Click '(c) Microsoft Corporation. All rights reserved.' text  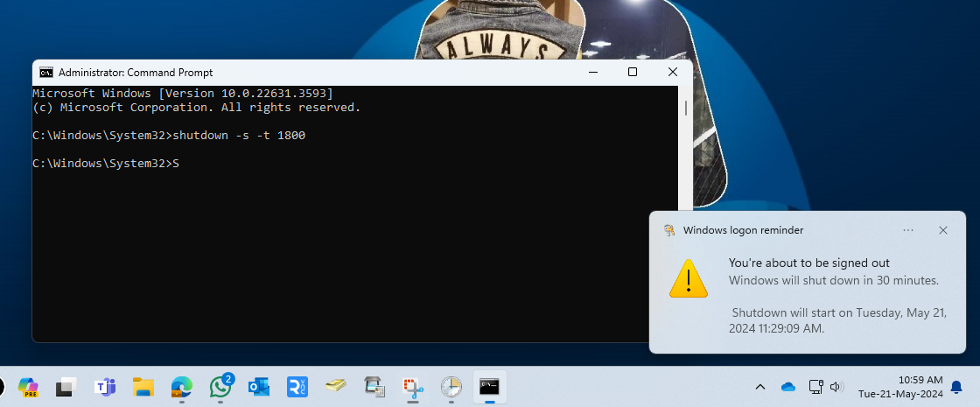tap(197, 108)
